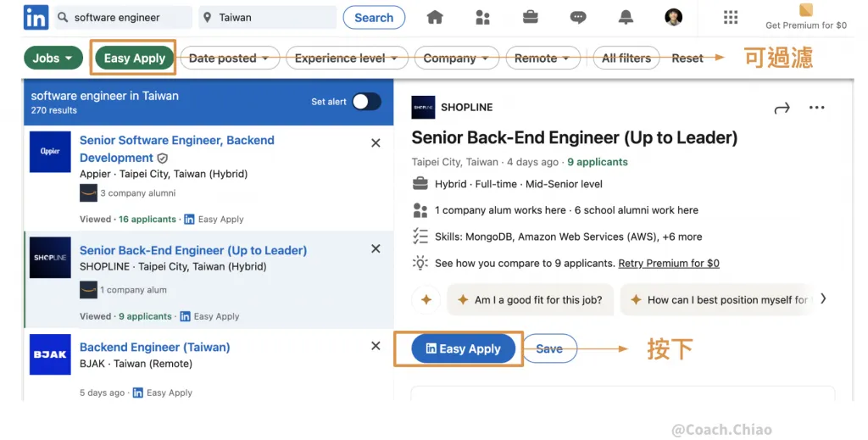Toggle the Easy Apply filter pill
Screen dimensions: 868x440
coord(134,58)
